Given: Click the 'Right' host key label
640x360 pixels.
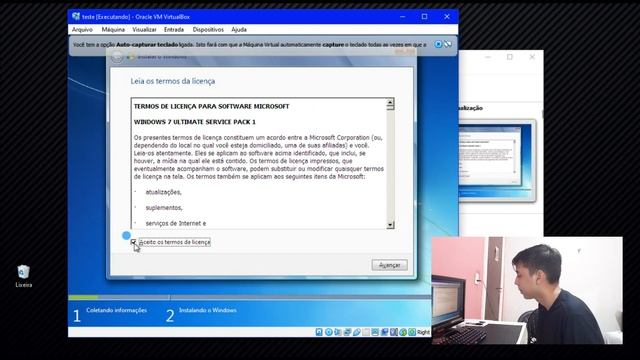Looking at the screenshot, I should [423, 332].
